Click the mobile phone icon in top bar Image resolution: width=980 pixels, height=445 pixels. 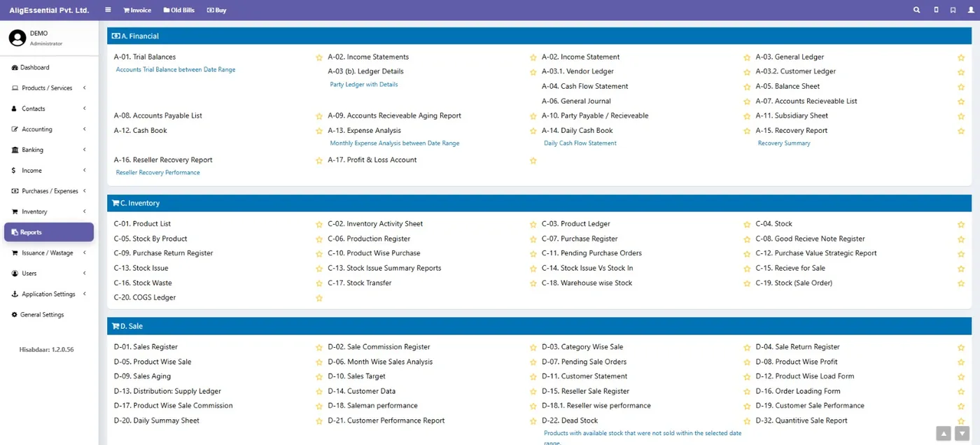click(937, 10)
